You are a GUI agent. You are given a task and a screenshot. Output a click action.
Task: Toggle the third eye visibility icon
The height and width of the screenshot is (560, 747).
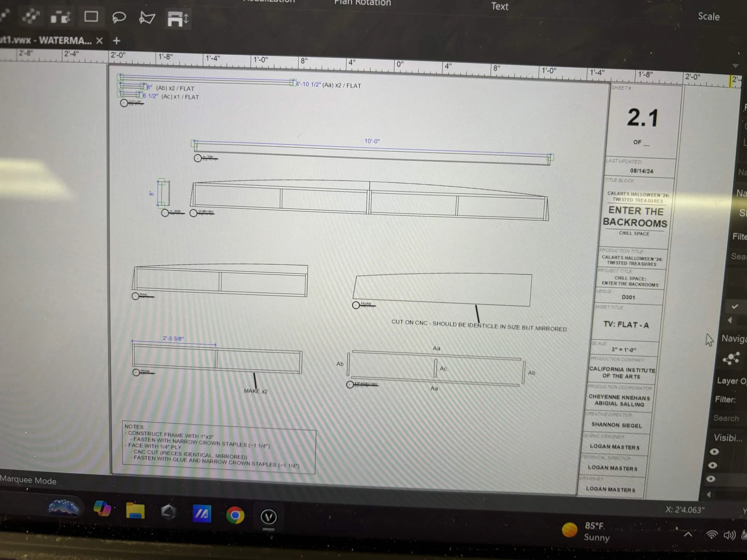tap(711, 479)
